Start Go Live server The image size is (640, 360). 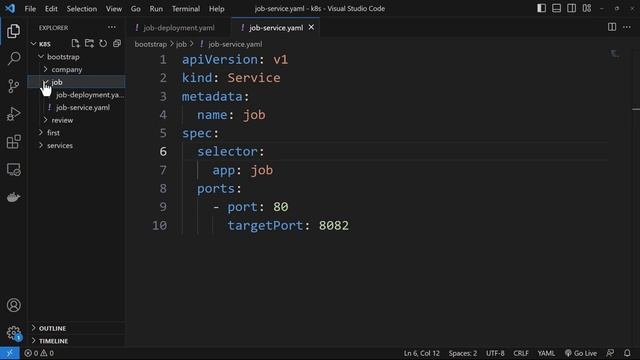point(581,353)
